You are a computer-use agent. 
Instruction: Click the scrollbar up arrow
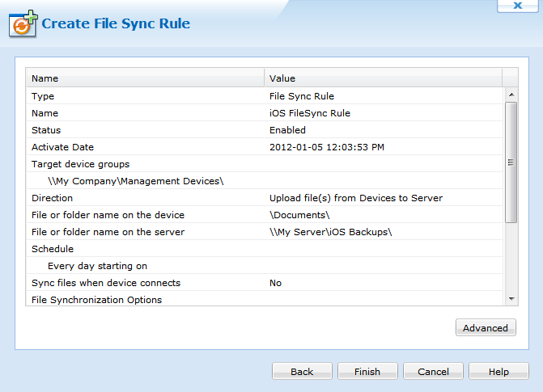pyautogui.click(x=511, y=94)
